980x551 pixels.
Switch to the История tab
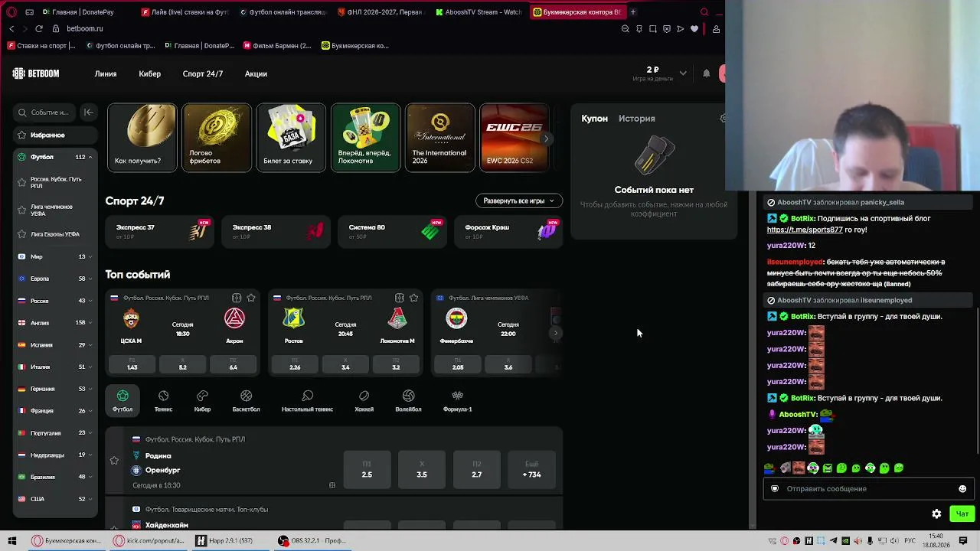click(636, 119)
